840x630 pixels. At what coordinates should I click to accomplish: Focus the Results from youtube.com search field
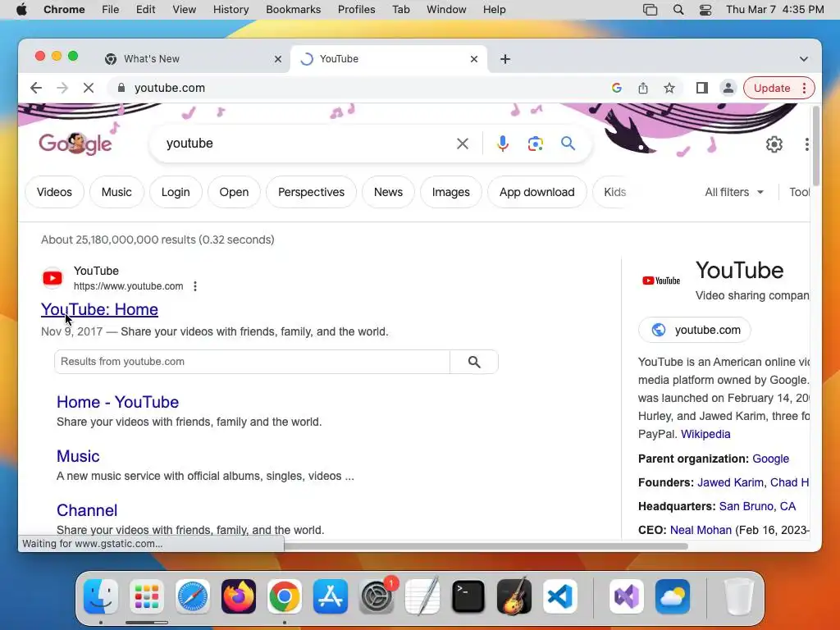(x=252, y=362)
